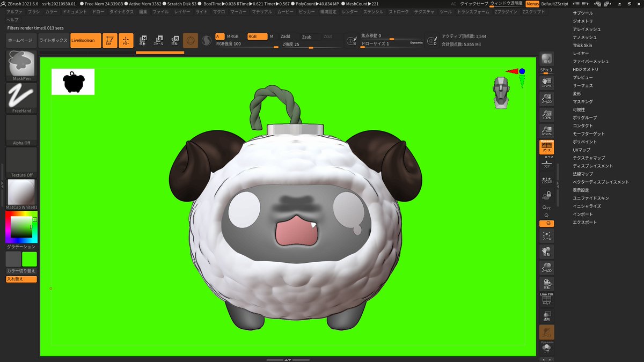Click the ホームページ button
644x362 pixels.
click(x=21, y=40)
